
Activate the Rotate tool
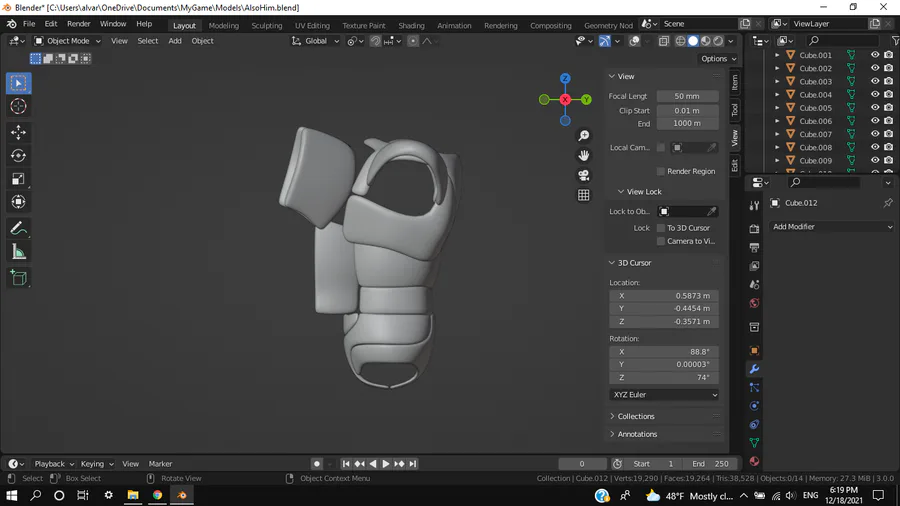click(18, 155)
